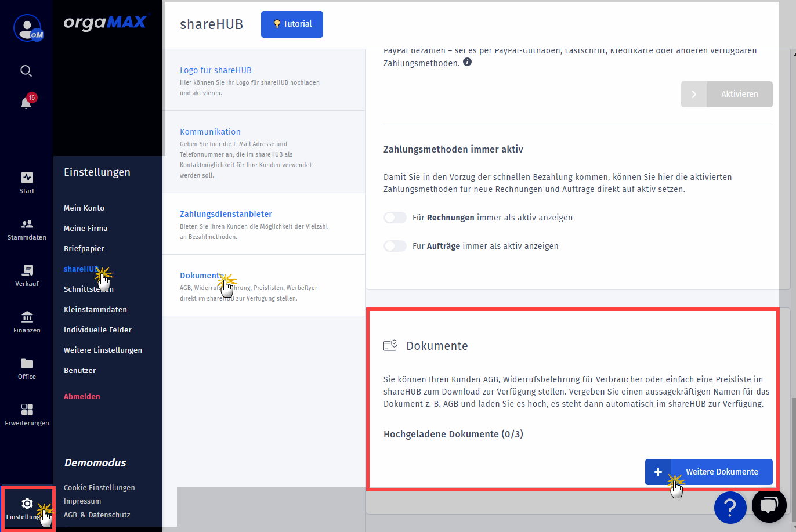This screenshot has height=532, width=796.
Task: Select Kommunikation section
Action: click(x=264, y=152)
